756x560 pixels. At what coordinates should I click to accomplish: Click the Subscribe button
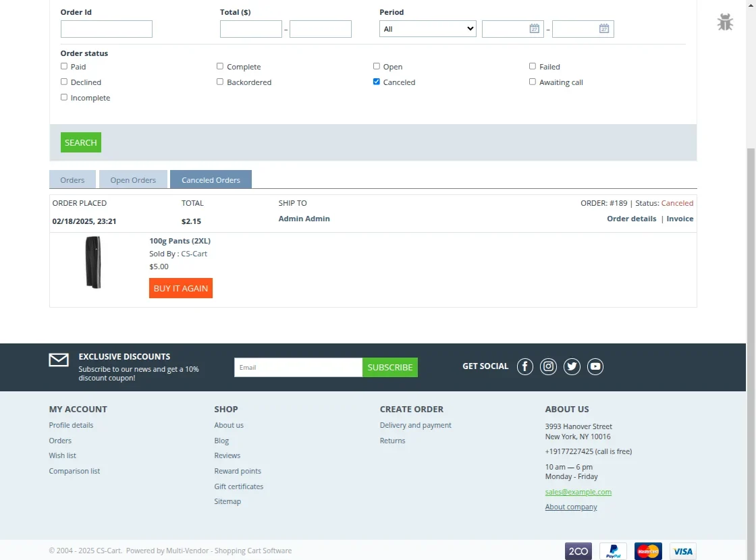390,367
